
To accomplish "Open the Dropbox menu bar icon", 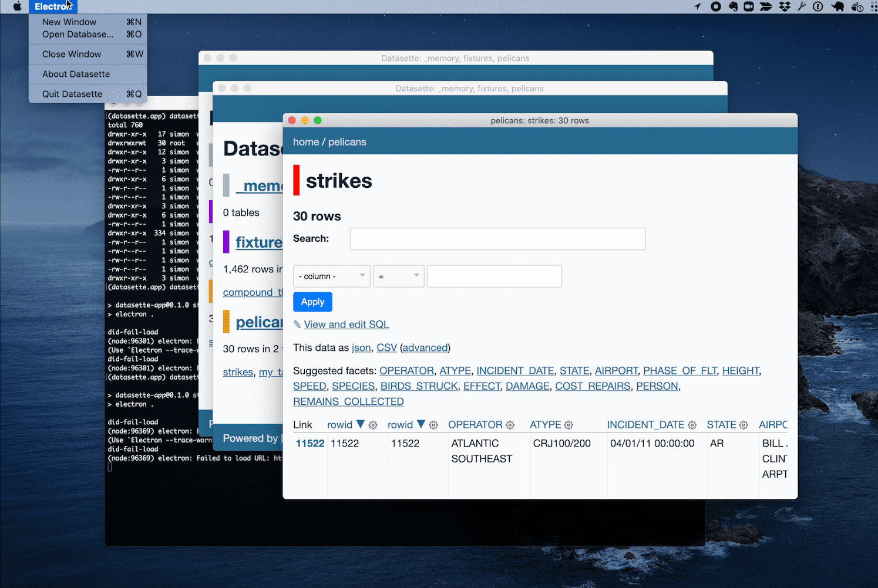I will (x=785, y=6).
